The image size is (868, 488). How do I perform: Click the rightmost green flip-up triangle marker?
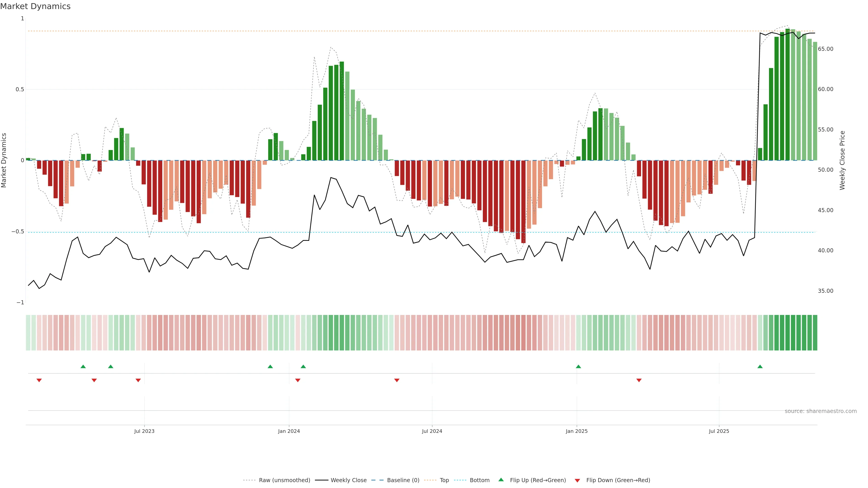tap(760, 366)
